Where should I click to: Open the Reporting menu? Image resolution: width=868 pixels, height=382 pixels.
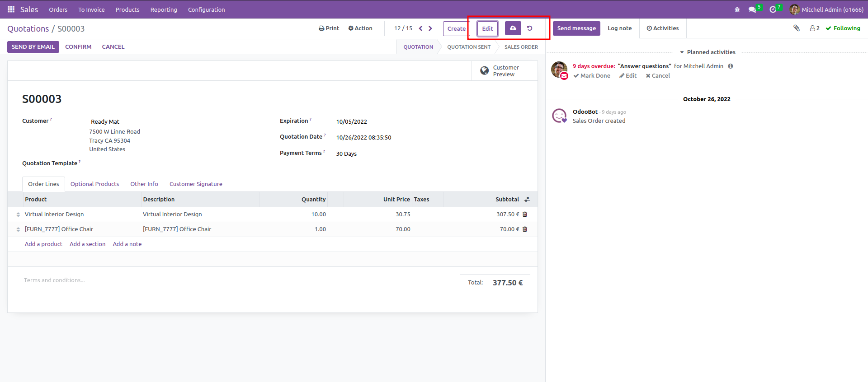(164, 9)
